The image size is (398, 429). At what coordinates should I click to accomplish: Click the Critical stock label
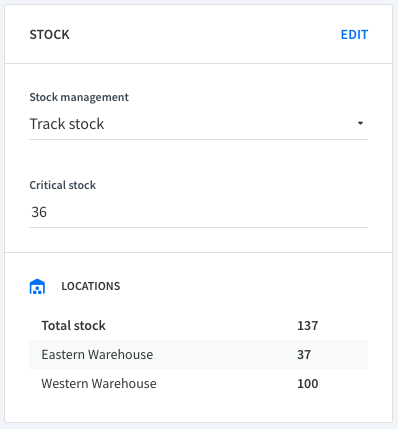click(x=63, y=185)
